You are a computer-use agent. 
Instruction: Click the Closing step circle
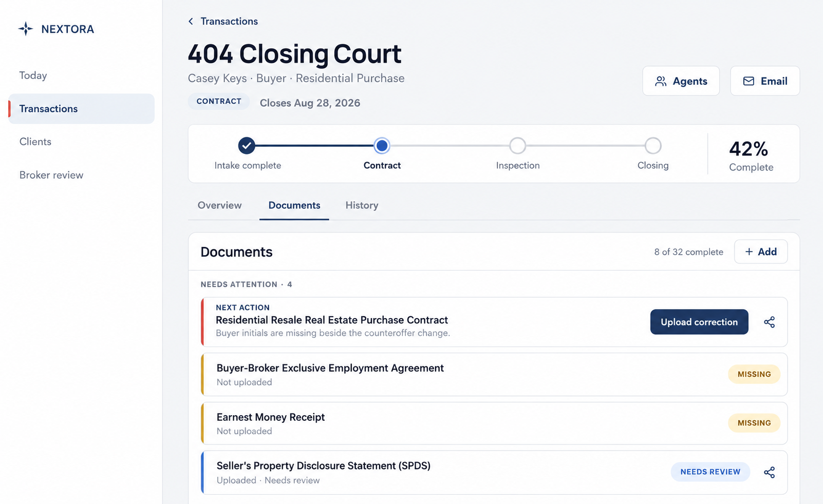pos(653,146)
